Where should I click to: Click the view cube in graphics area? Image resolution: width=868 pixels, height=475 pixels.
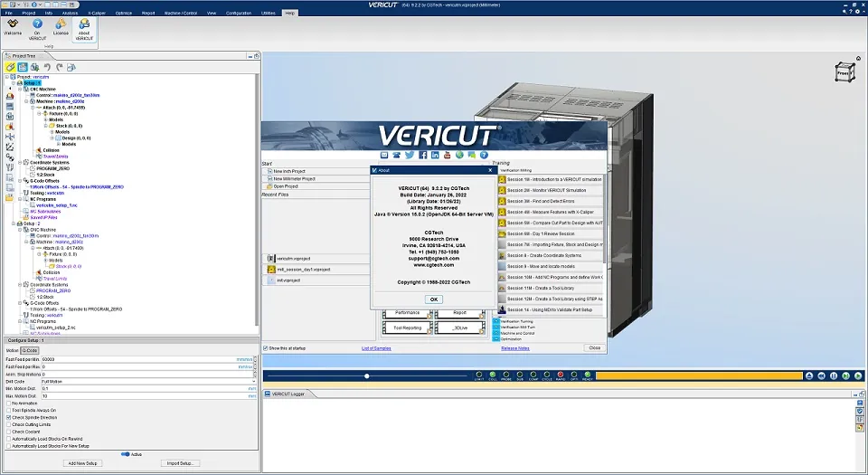[844, 72]
